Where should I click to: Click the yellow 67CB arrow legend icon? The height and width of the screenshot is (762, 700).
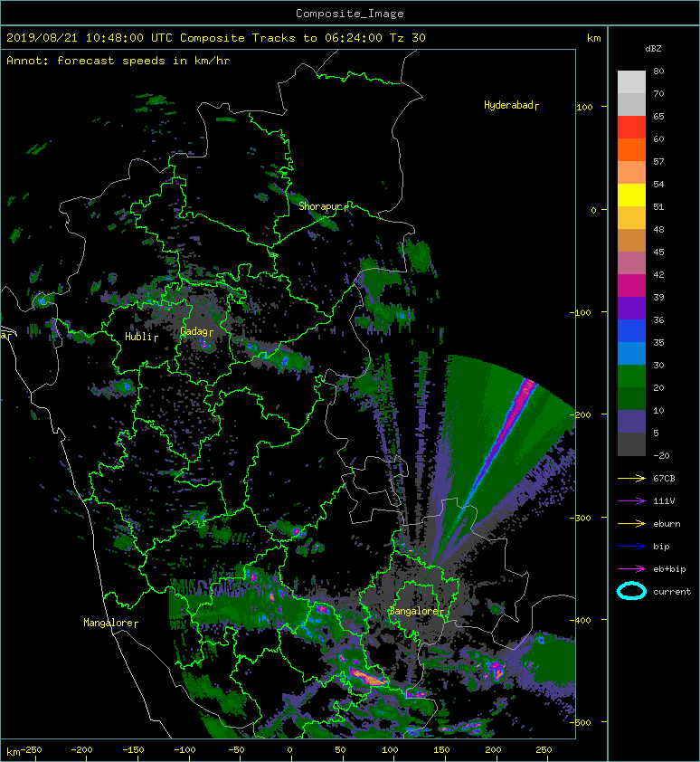pos(631,479)
